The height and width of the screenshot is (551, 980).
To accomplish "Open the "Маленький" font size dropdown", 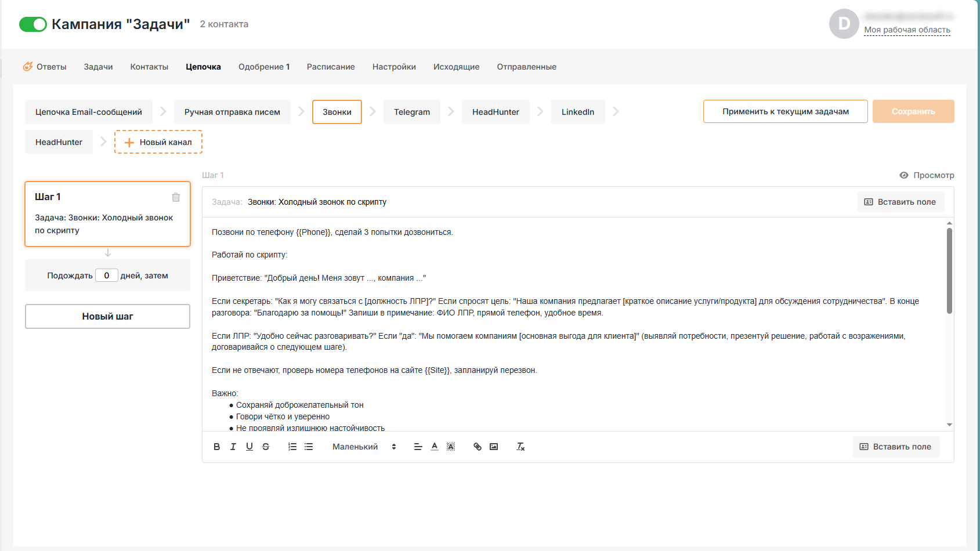I will (x=364, y=447).
